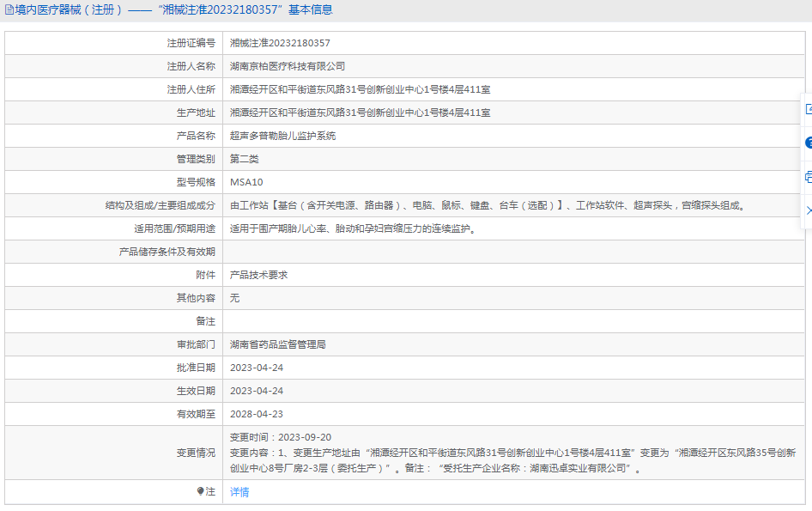
Task: Select the 批准日期 row label
Action: tap(196, 368)
